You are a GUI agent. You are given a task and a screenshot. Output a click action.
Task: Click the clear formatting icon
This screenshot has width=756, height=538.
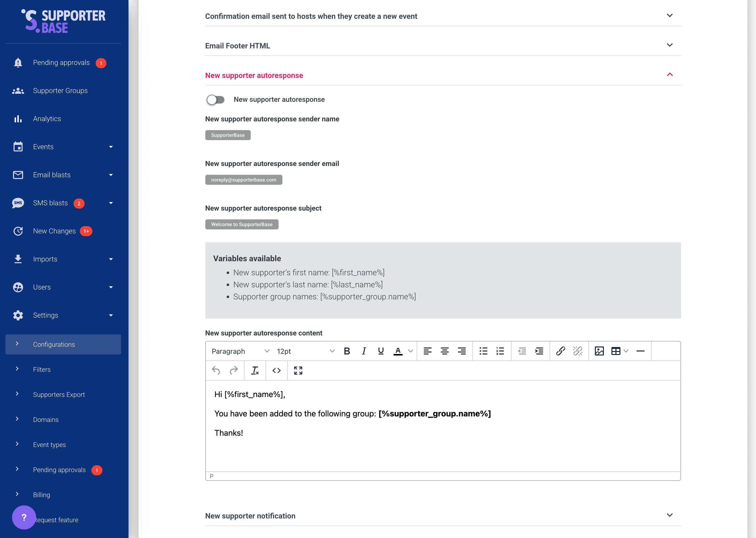tap(255, 370)
